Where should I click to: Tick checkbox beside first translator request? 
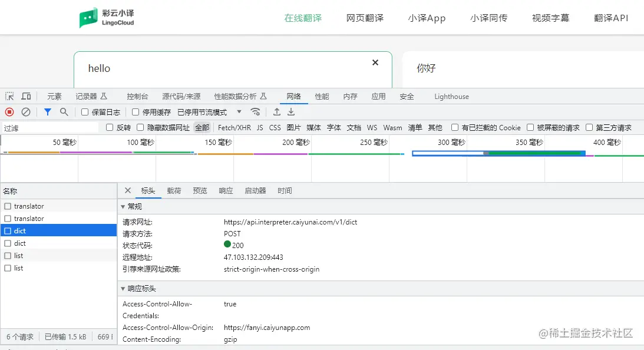click(8, 206)
